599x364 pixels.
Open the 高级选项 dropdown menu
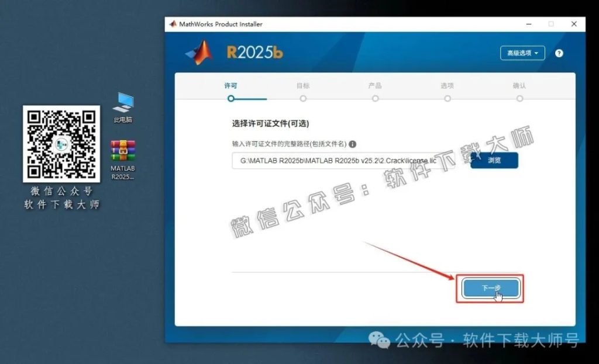[x=521, y=53]
